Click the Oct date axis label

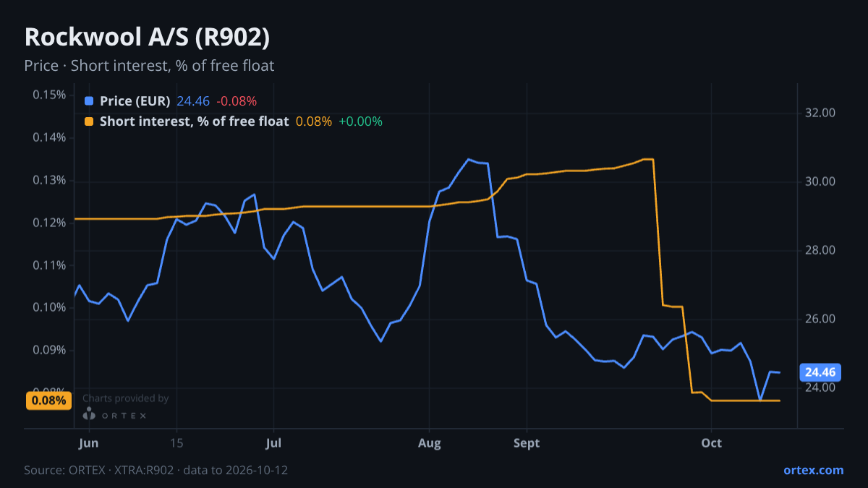(712, 443)
